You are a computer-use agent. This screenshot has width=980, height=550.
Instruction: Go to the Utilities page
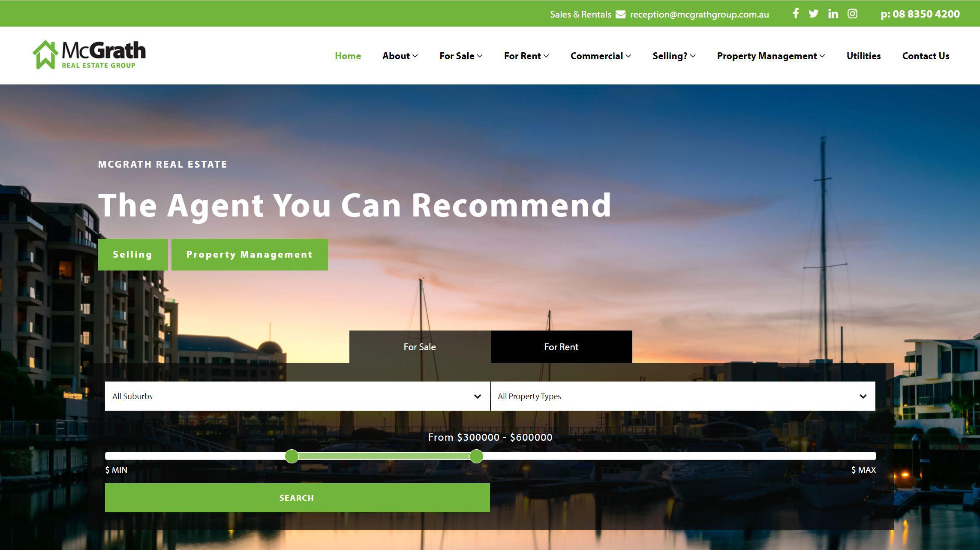[x=863, y=56]
